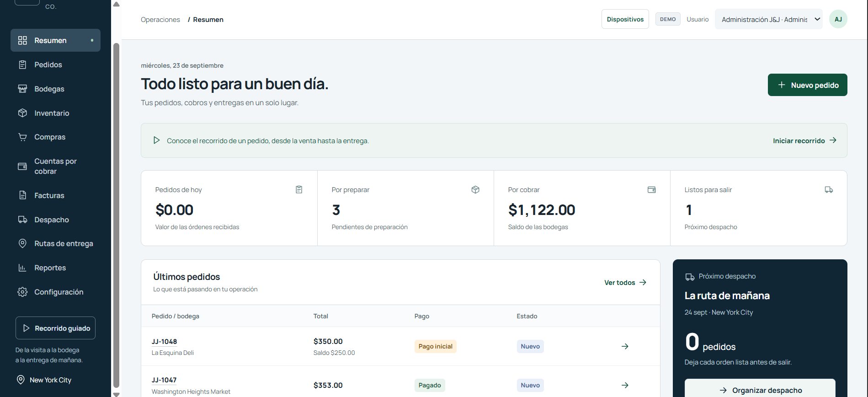Navigate to Reportes in sidebar
This screenshot has height=397, width=868.
tap(55, 268)
